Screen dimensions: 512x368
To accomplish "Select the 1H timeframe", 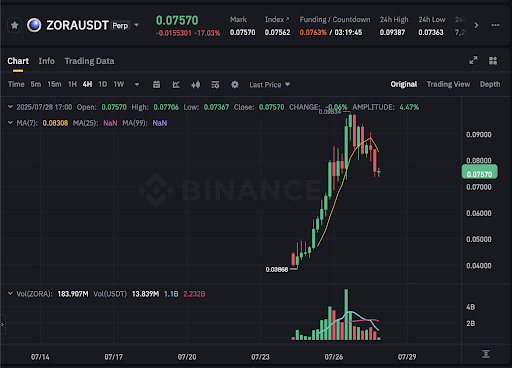I will 72,84.
